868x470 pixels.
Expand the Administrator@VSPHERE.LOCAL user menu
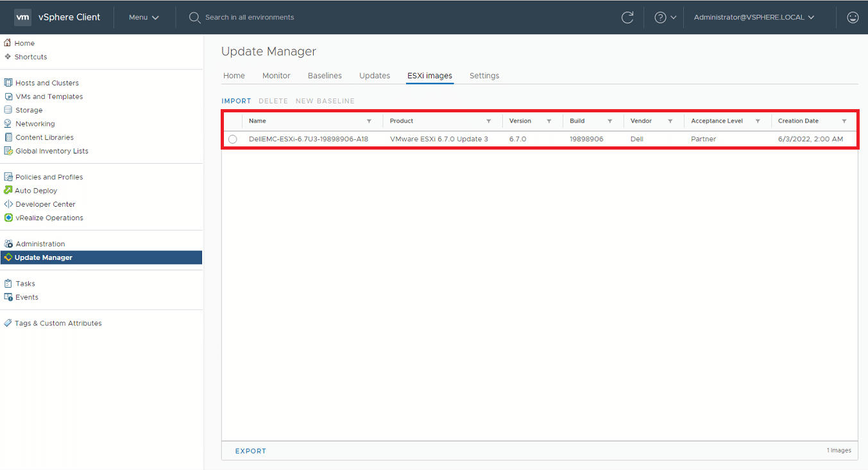[x=754, y=17]
